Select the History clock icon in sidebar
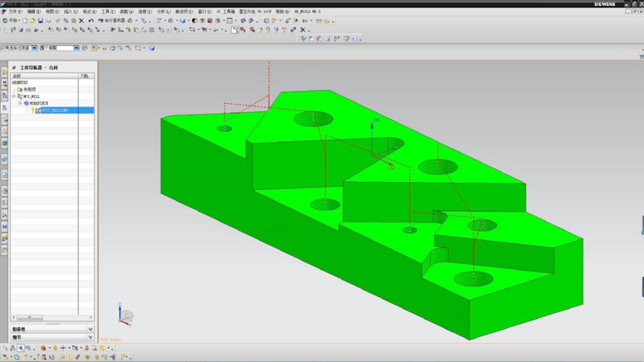 [4, 191]
